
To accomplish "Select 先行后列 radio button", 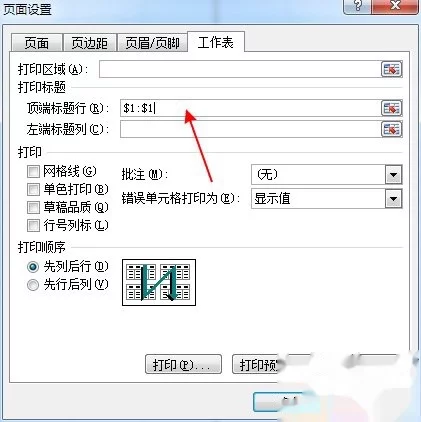I will (x=33, y=285).
